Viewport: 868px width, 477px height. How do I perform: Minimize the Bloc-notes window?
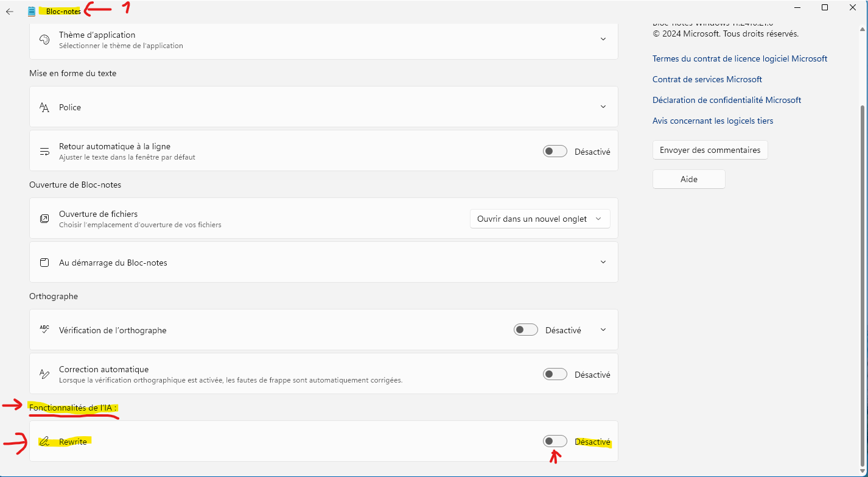tap(797, 7)
